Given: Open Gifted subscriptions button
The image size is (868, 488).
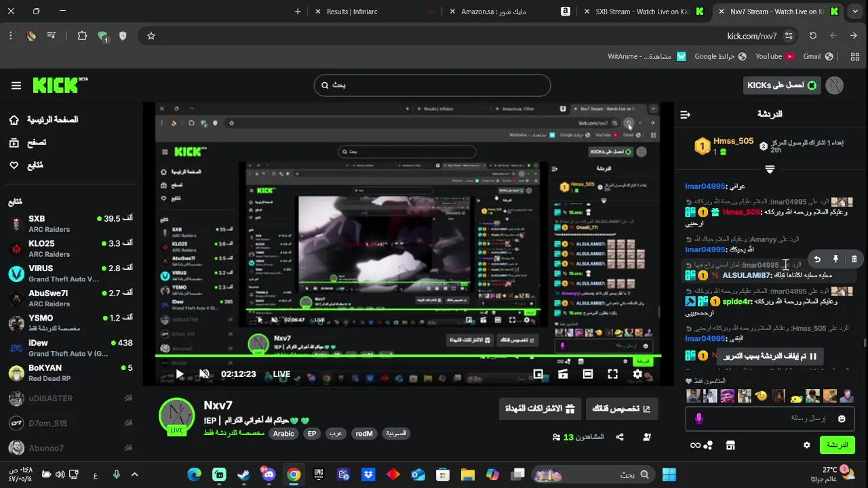Looking at the screenshot, I should coord(540,409).
